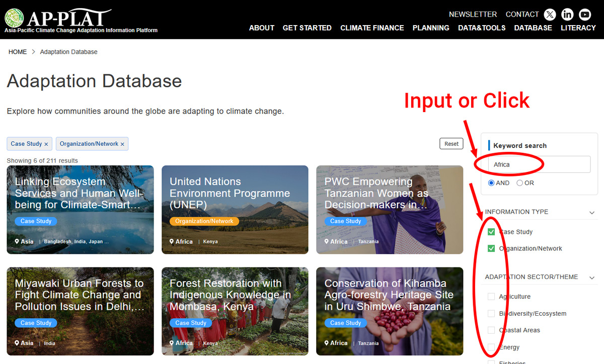Collapse the Adaptation Sector/Theme section
The image size is (604, 364).
pos(592,278)
